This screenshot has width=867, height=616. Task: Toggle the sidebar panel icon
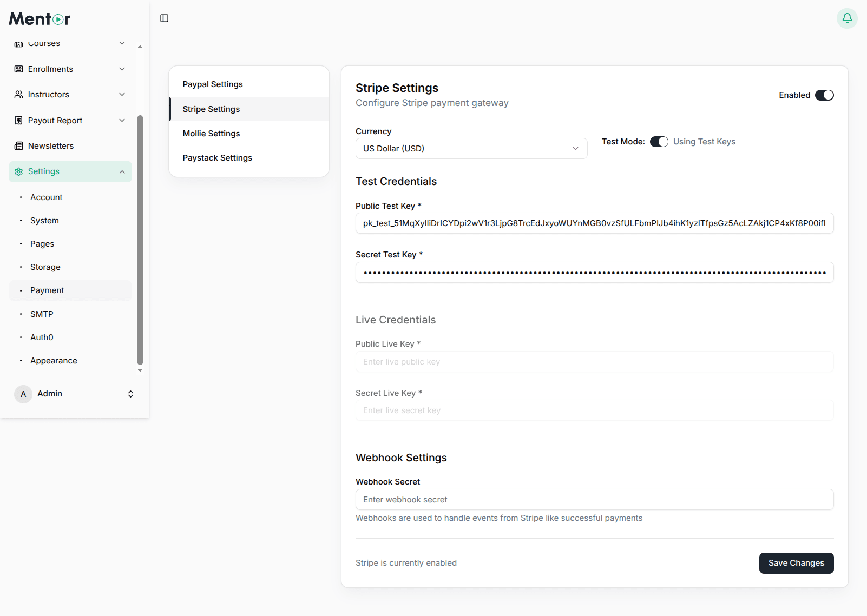(x=163, y=18)
